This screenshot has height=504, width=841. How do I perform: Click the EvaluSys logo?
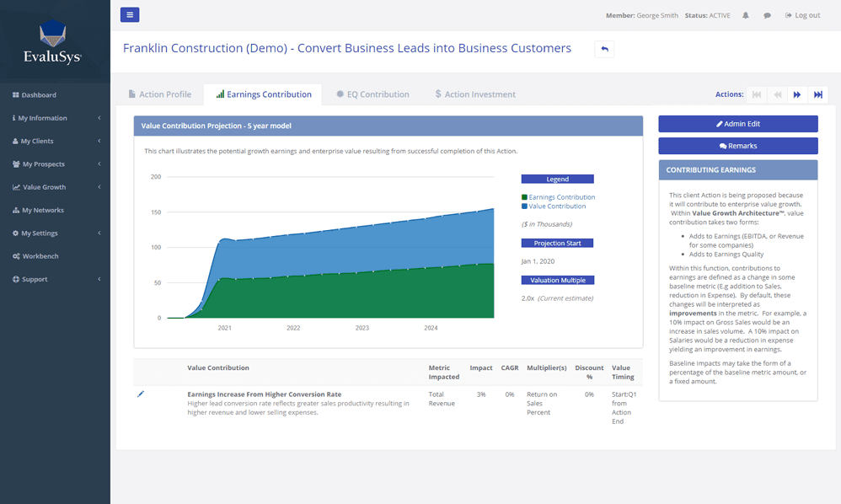52,42
